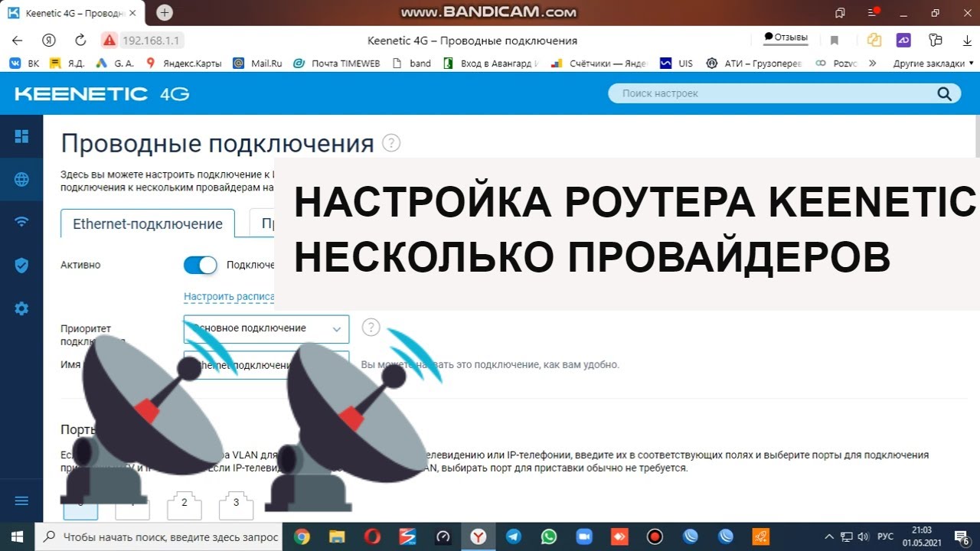Open Opera from the taskbar
Viewport: 980px width, 551px height.
pos(372,536)
